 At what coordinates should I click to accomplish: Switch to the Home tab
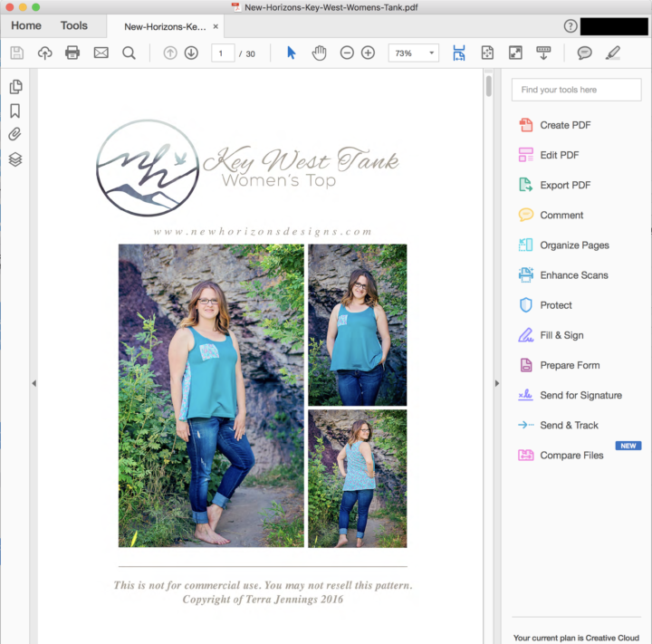tap(26, 25)
